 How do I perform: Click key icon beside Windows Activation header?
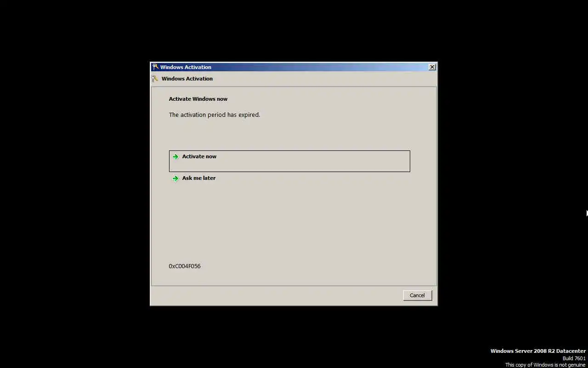[x=155, y=79]
